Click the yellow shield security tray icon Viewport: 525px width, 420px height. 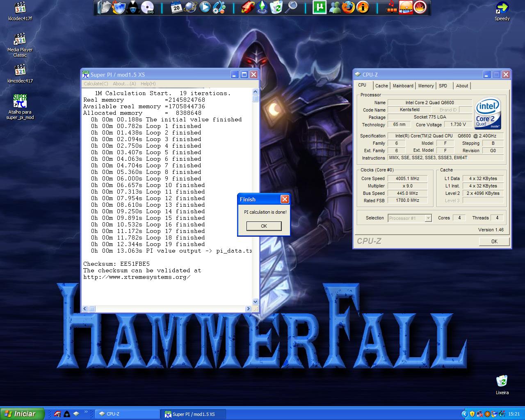(472, 414)
